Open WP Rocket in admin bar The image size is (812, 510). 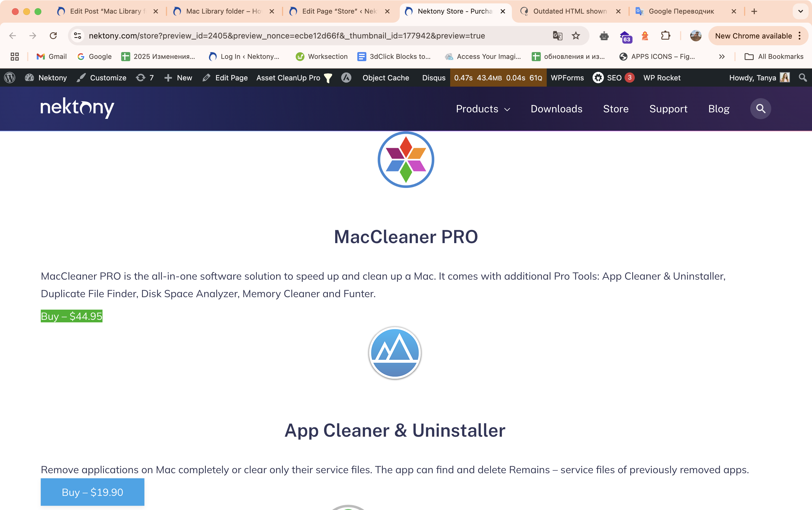point(662,78)
